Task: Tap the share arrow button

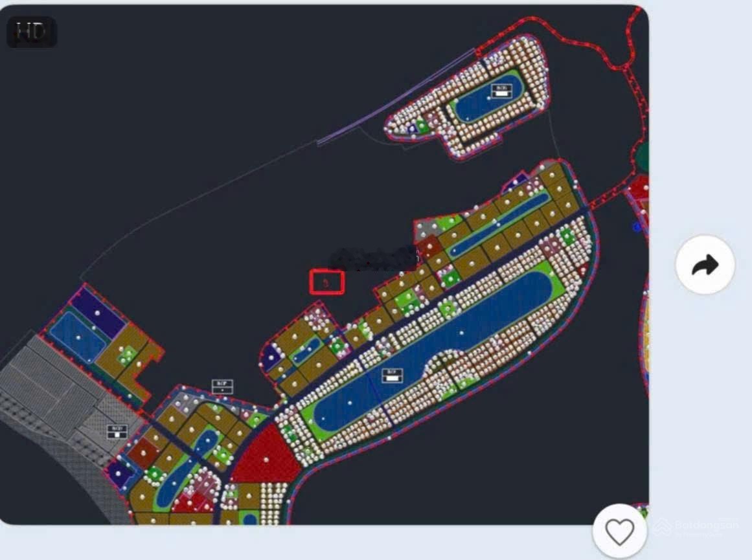Action: click(x=705, y=265)
